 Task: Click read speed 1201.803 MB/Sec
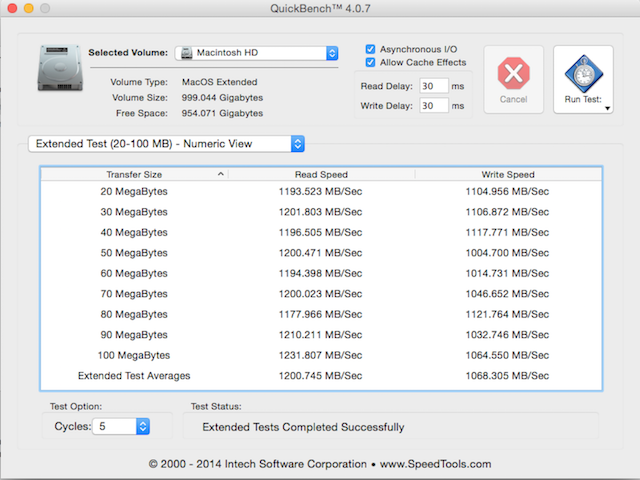(x=320, y=212)
